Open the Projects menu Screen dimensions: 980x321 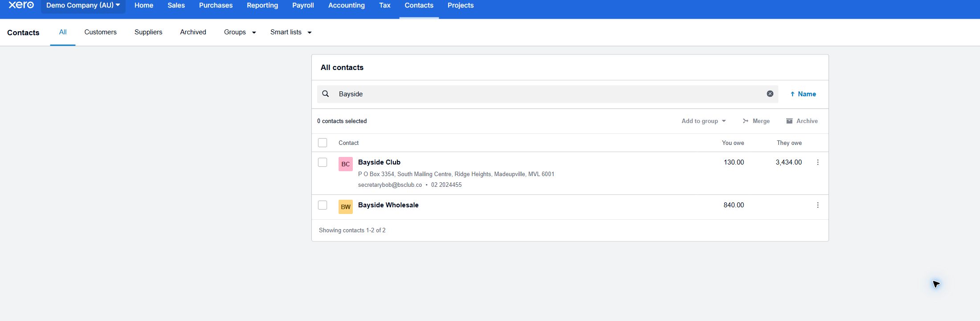click(461, 5)
